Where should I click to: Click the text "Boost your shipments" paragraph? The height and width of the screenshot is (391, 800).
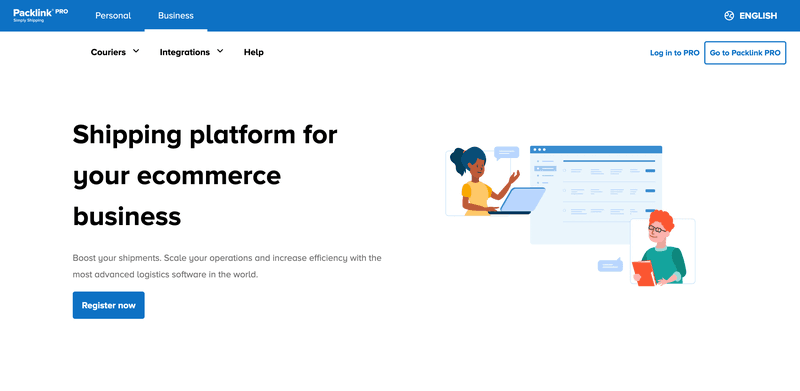(x=227, y=266)
